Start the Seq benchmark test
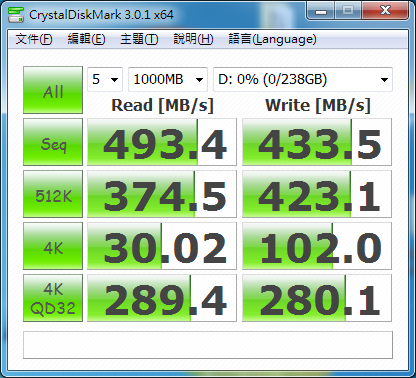Viewport: 416px width, 378px height. click(53, 142)
